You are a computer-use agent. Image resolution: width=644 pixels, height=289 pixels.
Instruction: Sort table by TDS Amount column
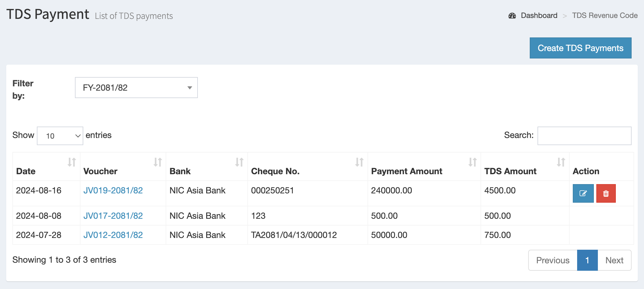click(x=525, y=166)
